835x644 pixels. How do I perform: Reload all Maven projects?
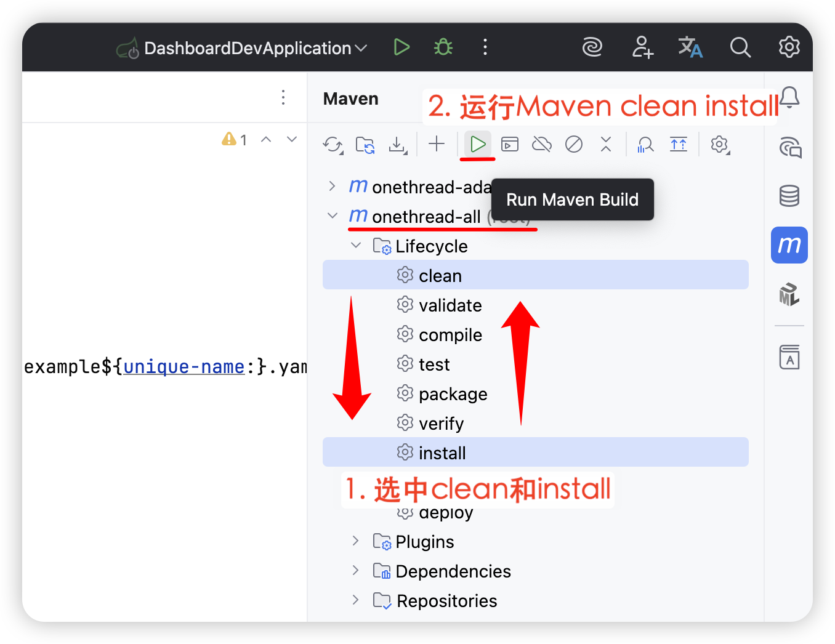click(x=333, y=145)
